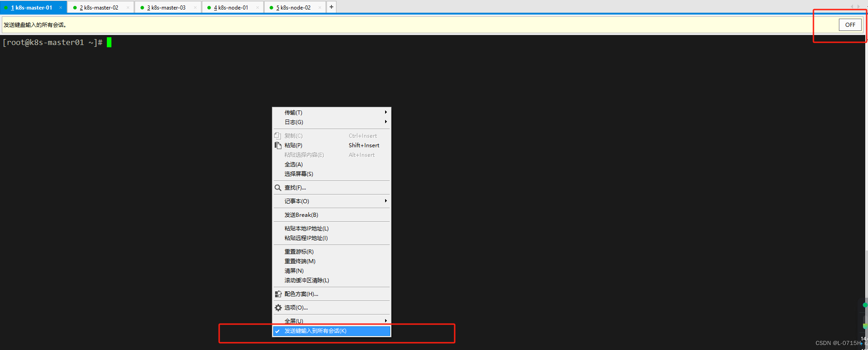Select 发送Break(B) menu entry
The width and height of the screenshot is (868, 350).
[331, 215]
